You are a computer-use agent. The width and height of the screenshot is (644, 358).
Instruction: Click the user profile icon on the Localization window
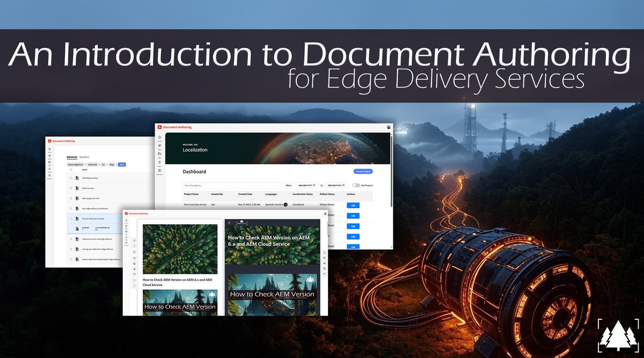pos(387,127)
